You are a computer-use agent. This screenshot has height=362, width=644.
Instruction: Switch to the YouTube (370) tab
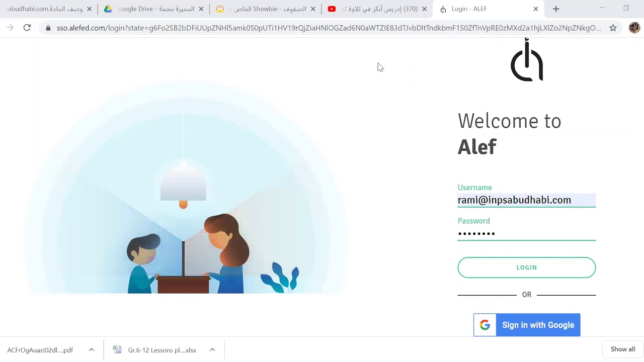tap(377, 9)
